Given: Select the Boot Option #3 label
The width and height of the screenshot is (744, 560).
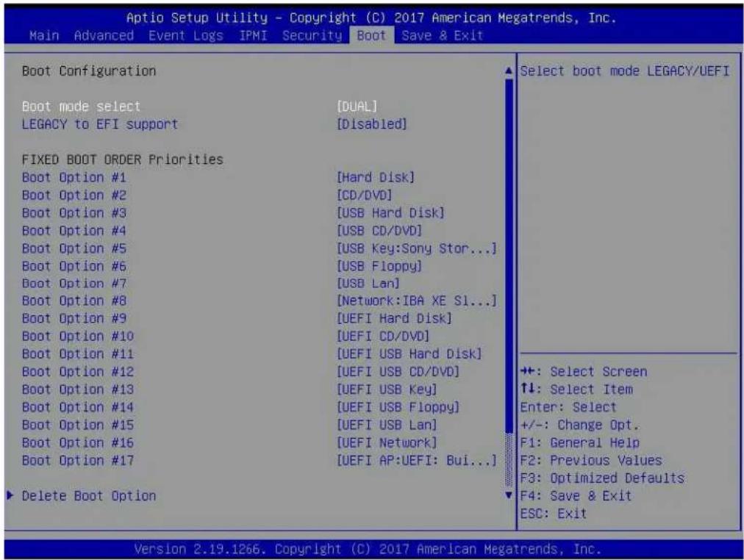Looking at the screenshot, I should [74, 213].
